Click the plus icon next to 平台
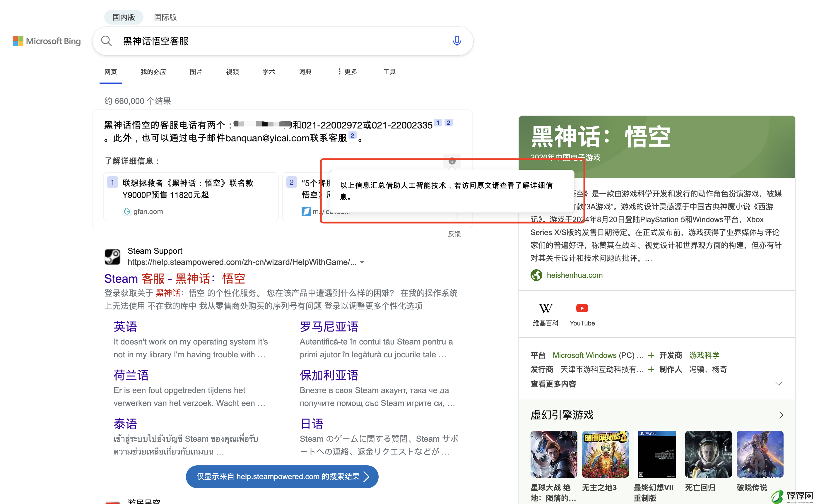Viewport: 814px width, 504px height. click(651, 355)
